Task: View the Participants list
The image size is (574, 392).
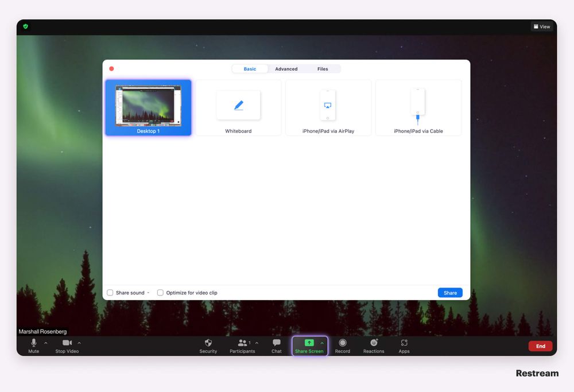Action: [242, 346]
